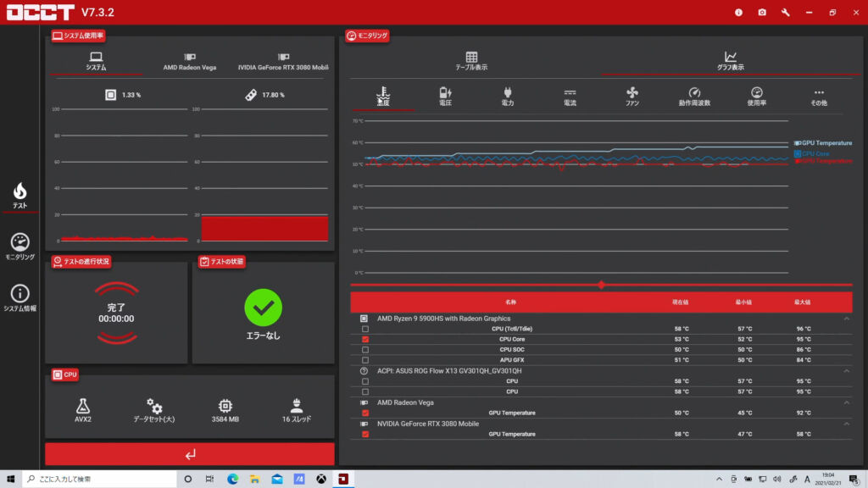868x488 pixels.
Task: Sort by the 現在値 column header
Action: 681,302
